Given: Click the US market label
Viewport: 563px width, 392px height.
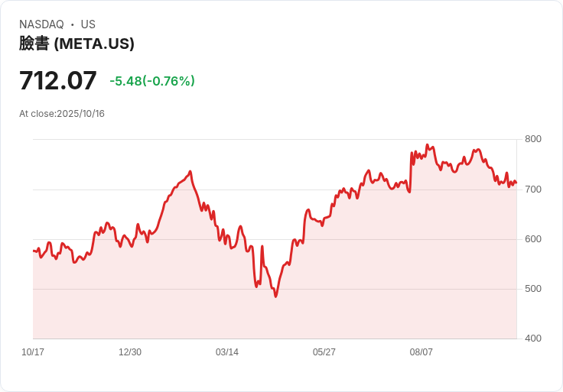Looking at the screenshot, I should 88,24.
